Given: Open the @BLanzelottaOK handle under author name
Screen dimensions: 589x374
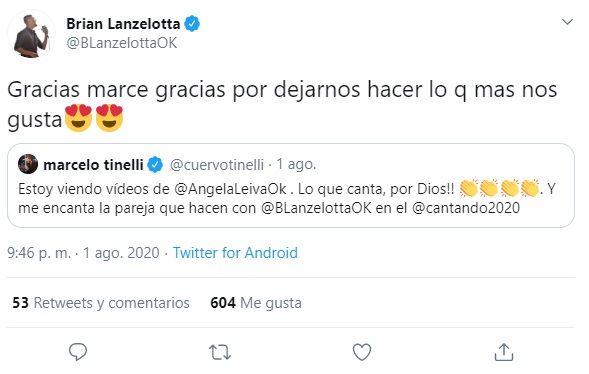Looking at the screenshot, I should pos(122,43).
